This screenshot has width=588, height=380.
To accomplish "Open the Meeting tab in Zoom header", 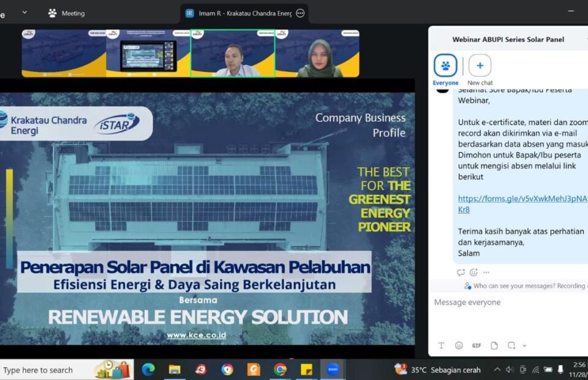I will pyautogui.click(x=66, y=13).
